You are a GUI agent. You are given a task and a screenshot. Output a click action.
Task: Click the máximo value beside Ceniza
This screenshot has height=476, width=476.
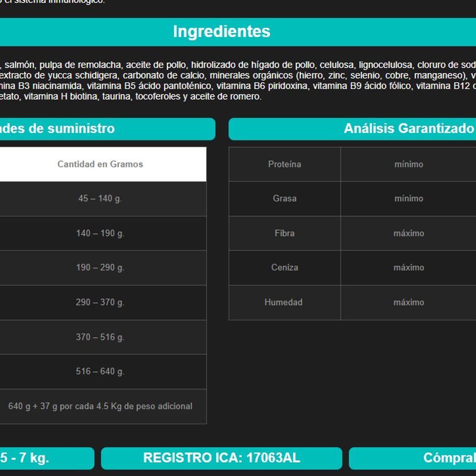(x=409, y=267)
